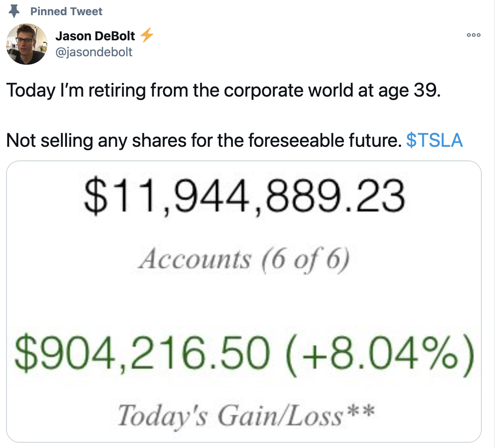The width and height of the screenshot is (500, 448).
Task: Click the Jason DeBolt display name
Action: pyautogui.click(x=95, y=36)
